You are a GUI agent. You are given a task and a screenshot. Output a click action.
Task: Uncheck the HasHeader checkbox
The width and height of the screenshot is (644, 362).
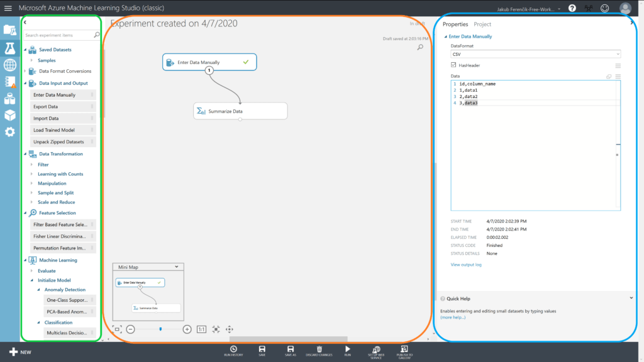(454, 65)
